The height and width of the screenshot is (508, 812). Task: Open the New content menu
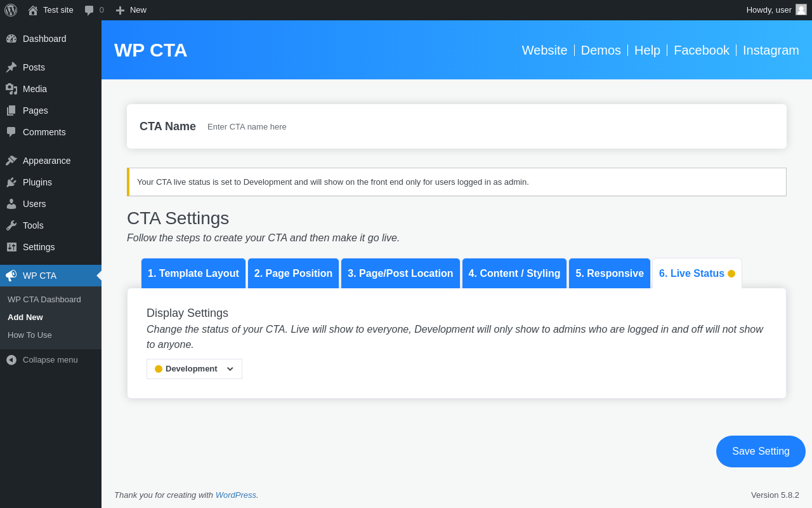click(131, 10)
